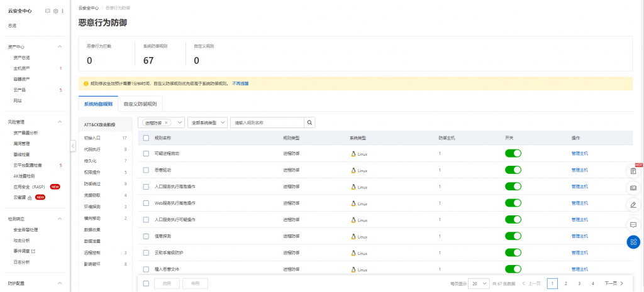Open the 全部系统类型 dropdown
Viewport: 644px width, 292px height.
point(207,123)
